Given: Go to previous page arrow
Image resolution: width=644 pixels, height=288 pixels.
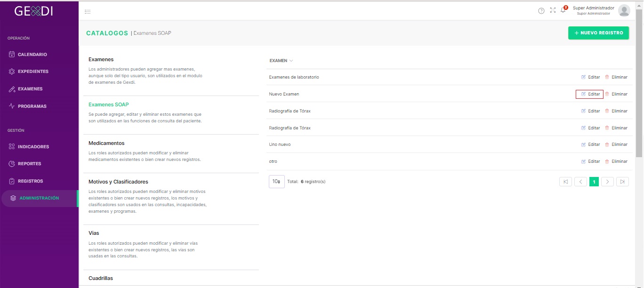Looking at the screenshot, I should click(580, 182).
